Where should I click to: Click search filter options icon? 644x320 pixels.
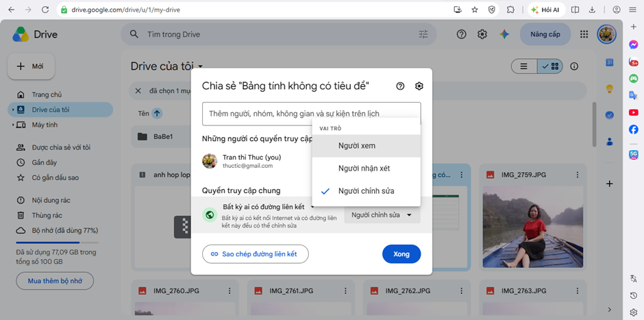[423, 34]
